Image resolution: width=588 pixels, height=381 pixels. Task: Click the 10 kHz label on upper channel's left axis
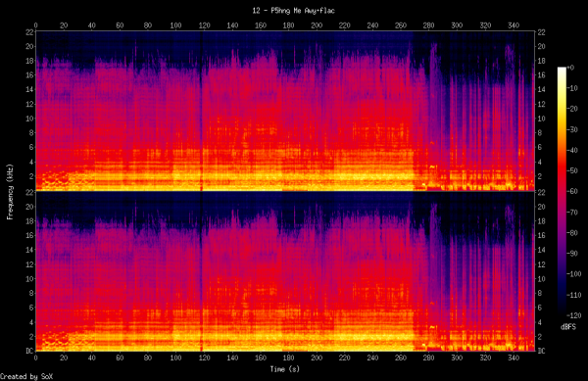[29, 119]
